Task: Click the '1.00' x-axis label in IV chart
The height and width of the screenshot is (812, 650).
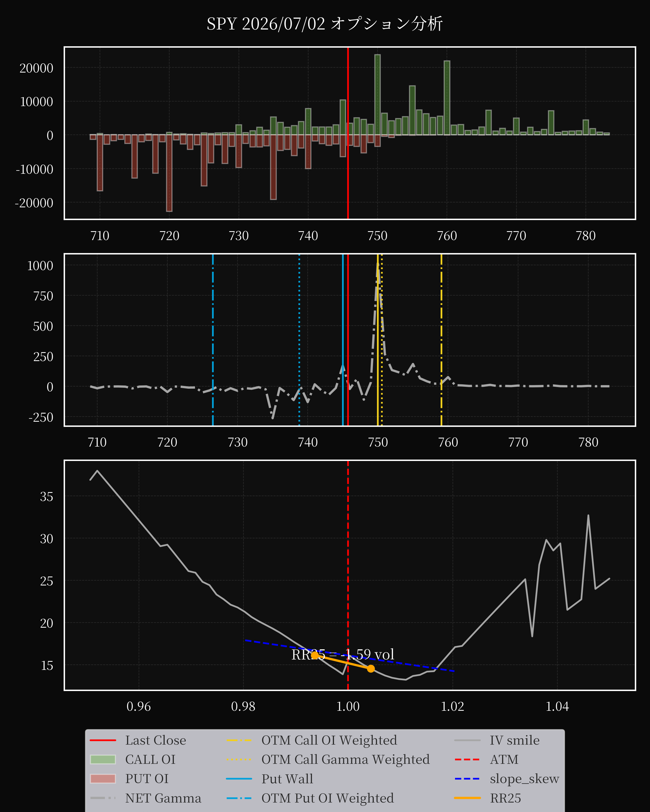Action: pyautogui.click(x=348, y=706)
